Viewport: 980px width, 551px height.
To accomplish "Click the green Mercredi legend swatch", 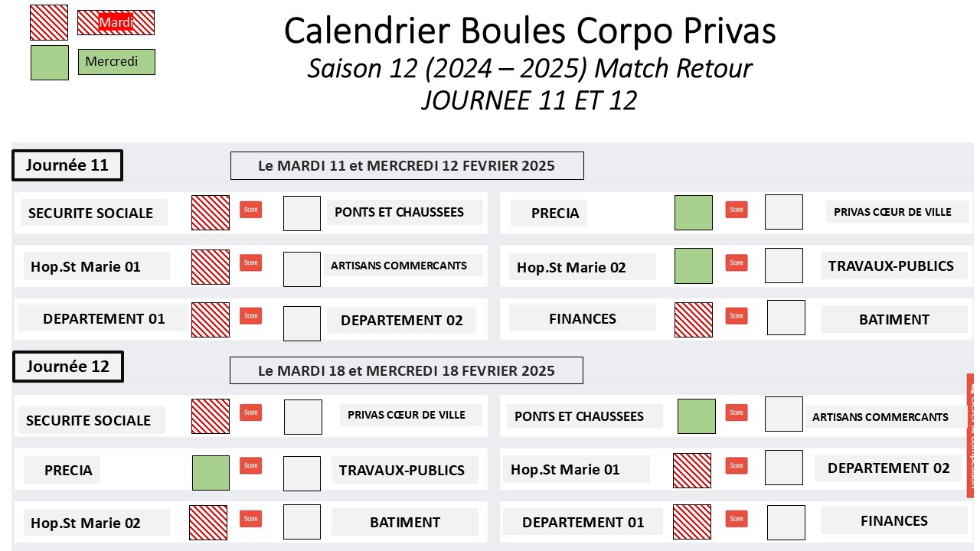I will [x=50, y=62].
